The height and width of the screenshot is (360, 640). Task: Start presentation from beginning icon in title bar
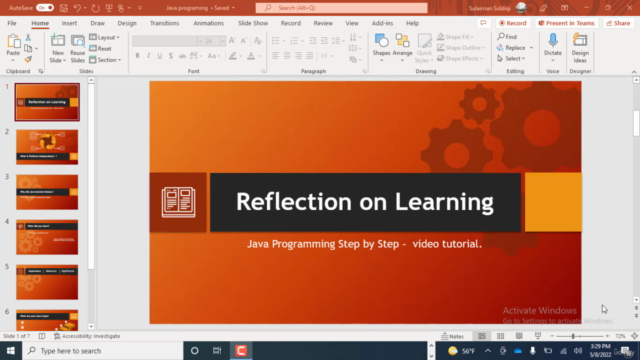point(109,8)
